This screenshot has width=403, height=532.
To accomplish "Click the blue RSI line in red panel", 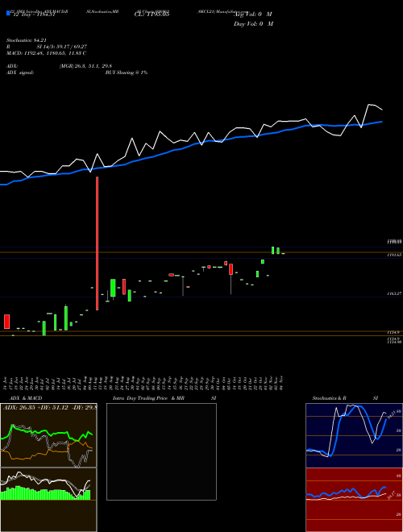I will [346, 492].
